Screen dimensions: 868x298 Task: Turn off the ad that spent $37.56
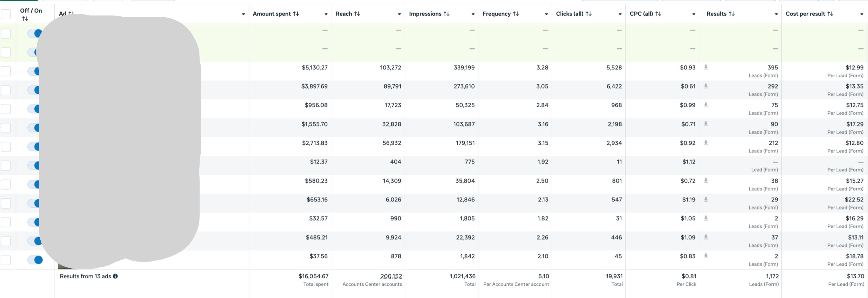(35, 260)
